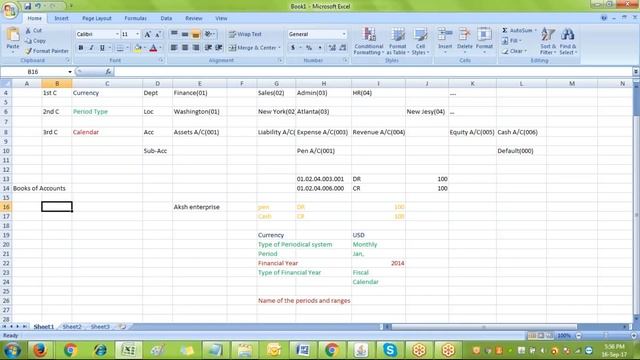Open the Fill options
The image size is (640, 360).
[512, 41]
